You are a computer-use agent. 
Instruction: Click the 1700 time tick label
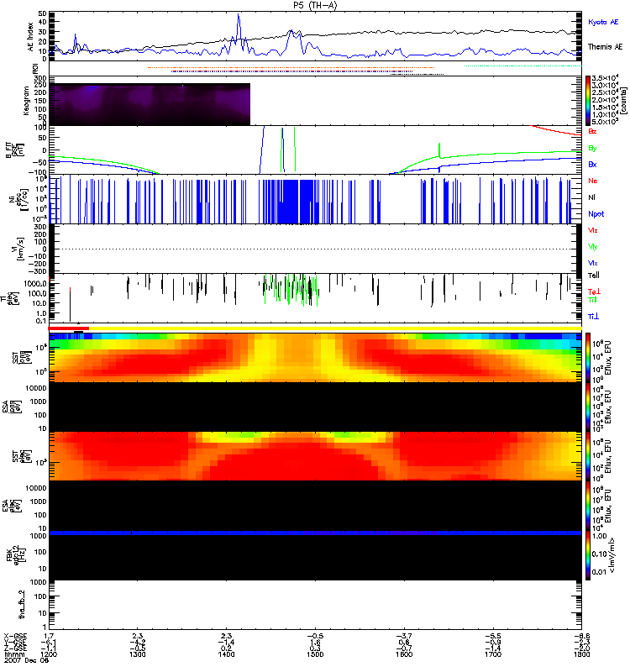click(493, 654)
